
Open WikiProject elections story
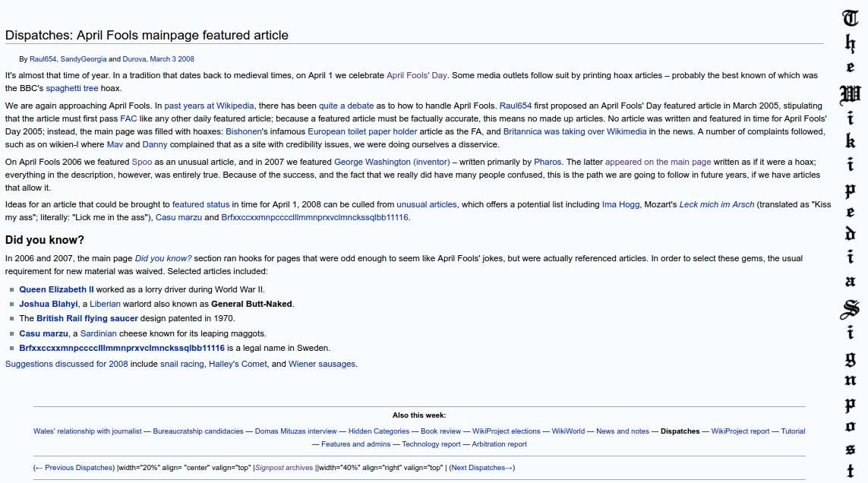506,431
